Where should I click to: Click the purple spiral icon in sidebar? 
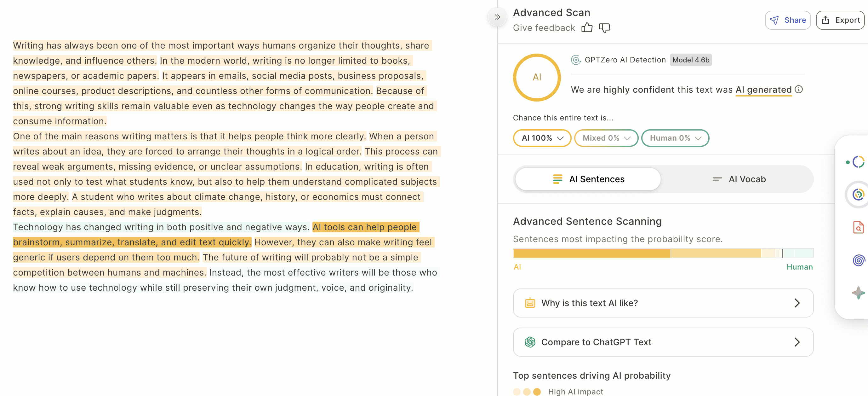point(859,260)
